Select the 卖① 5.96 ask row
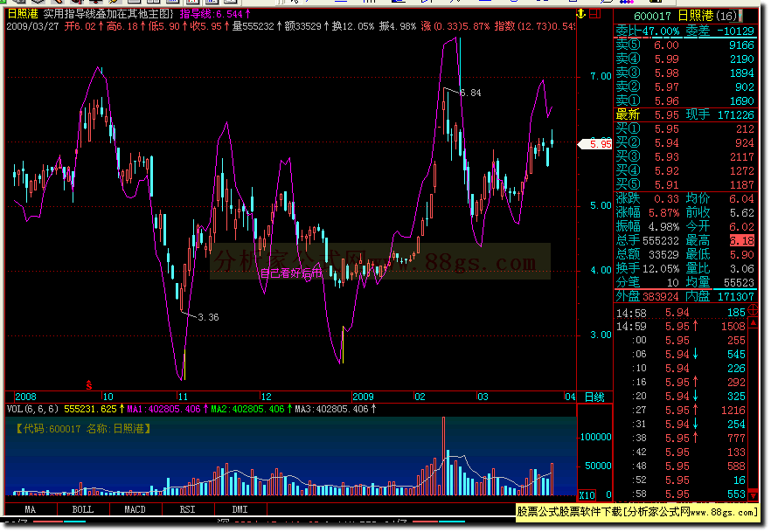This screenshot has height=532, width=771. [685, 101]
